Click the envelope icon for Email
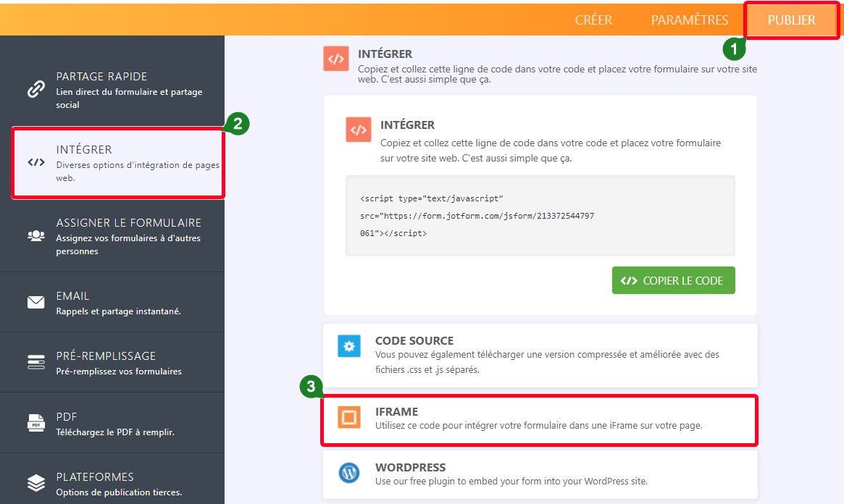 [36, 302]
